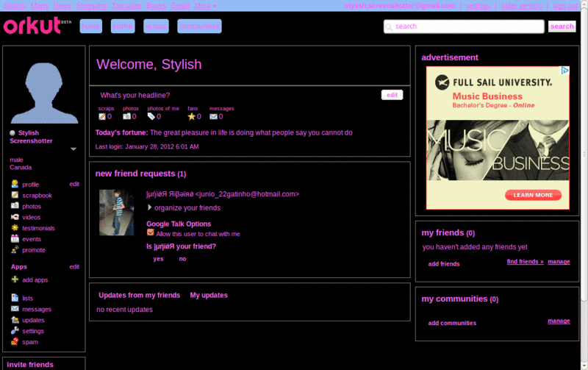This screenshot has height=370, width=588.
Task: Click edit link next to profile
Action: point(74,184)
